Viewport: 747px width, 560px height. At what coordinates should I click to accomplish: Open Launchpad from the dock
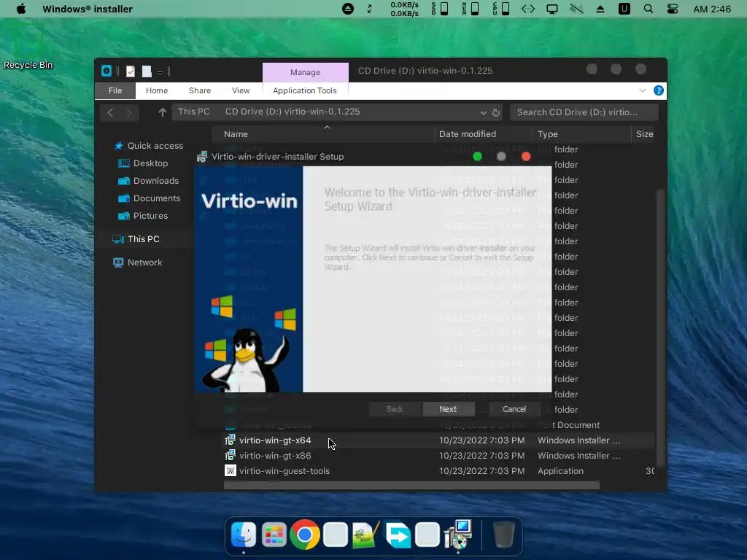pos(274,534)
